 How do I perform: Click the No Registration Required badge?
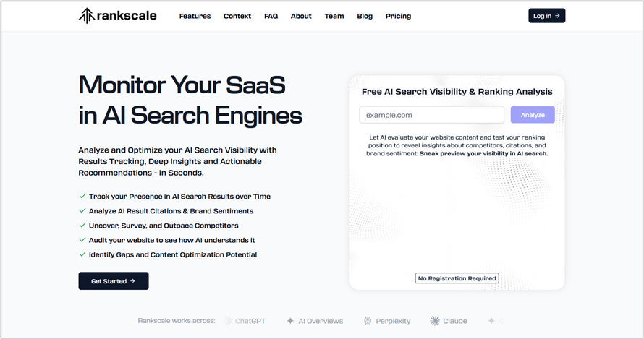[457, 278]
